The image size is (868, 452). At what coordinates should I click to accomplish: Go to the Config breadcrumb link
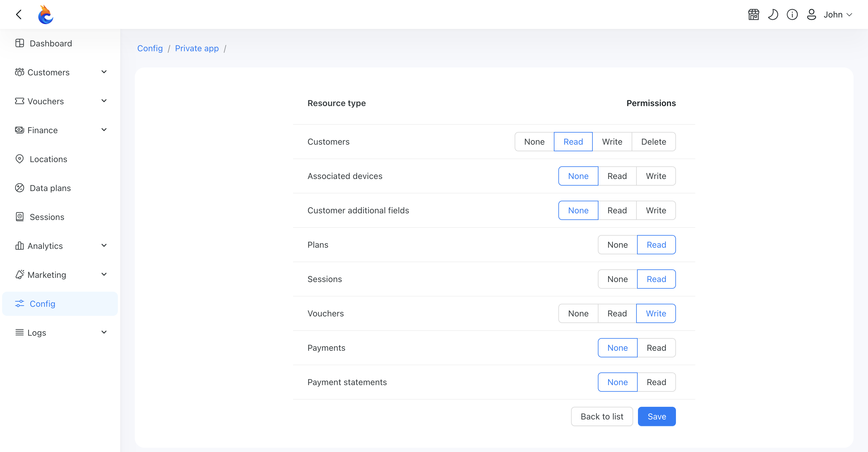tap(150, 49)
